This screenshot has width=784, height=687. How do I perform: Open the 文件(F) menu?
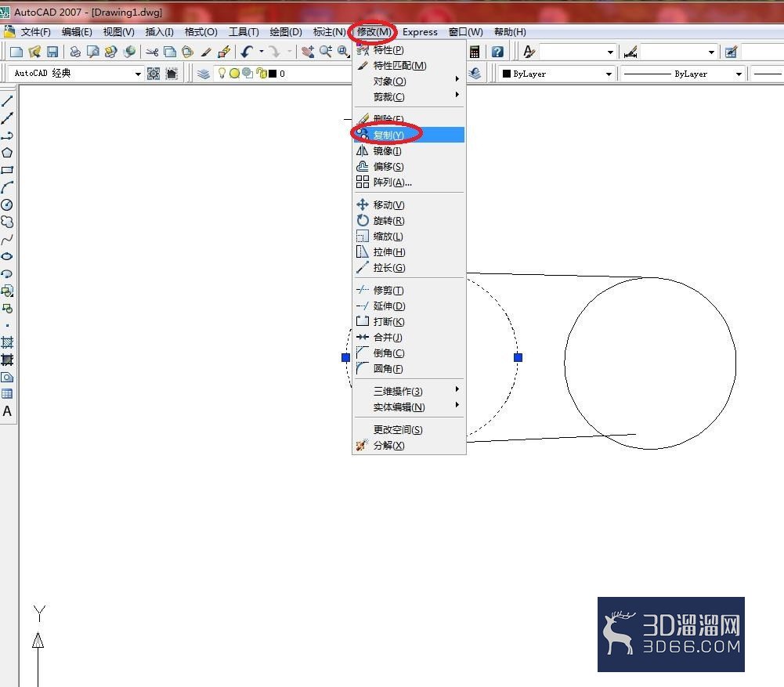click(35, 32)
